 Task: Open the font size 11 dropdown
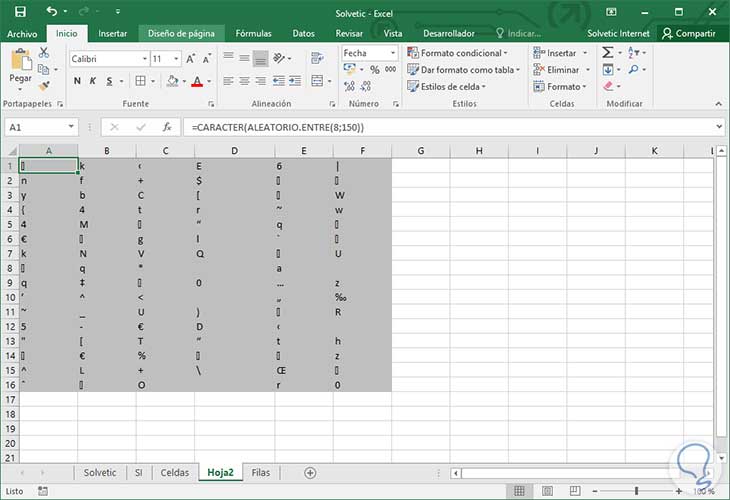(x=176, y=59)
